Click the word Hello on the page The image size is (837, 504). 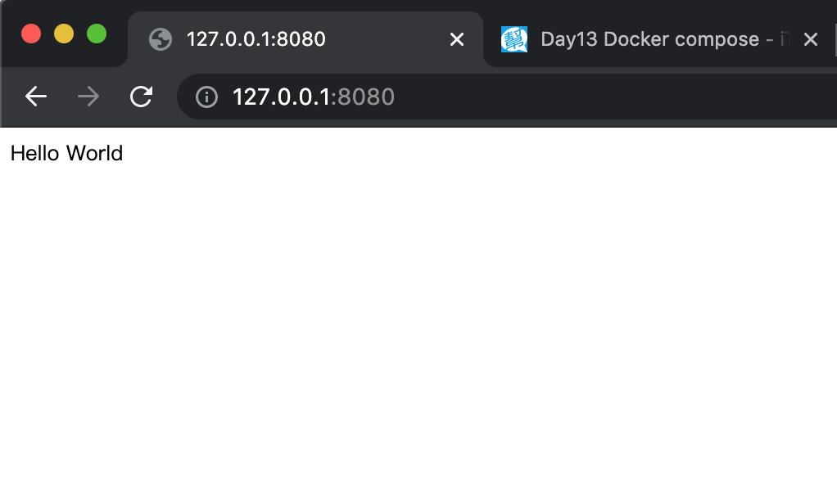point(34,154)
